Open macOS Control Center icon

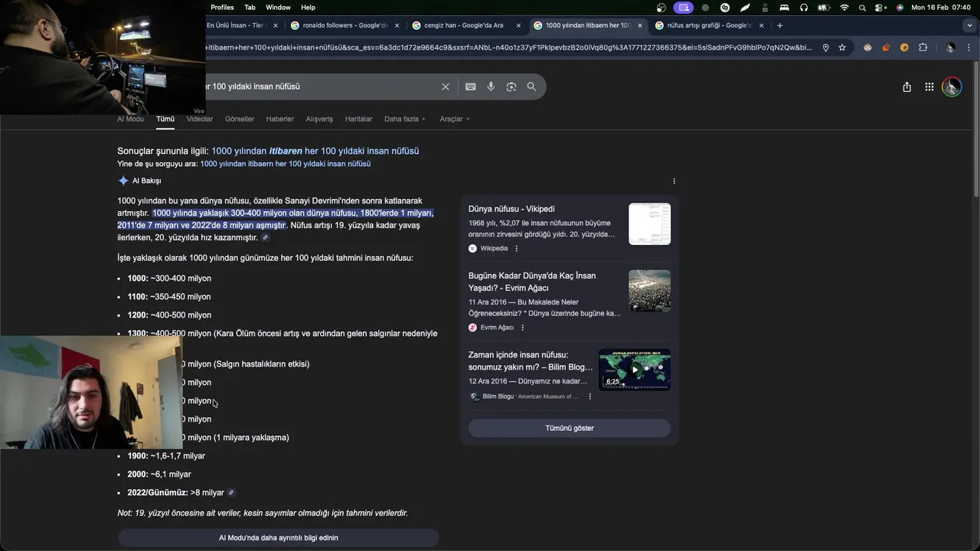pos(880,8)
